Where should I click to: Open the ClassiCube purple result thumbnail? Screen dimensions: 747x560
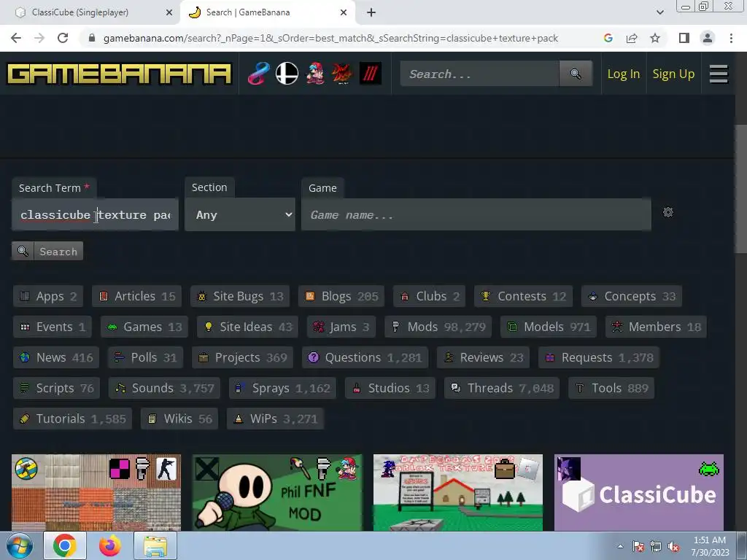tap(639, 492)
